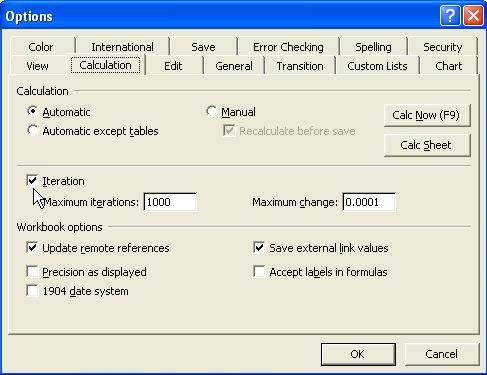Click the Calc Now (F9) button

pos(427,115)
